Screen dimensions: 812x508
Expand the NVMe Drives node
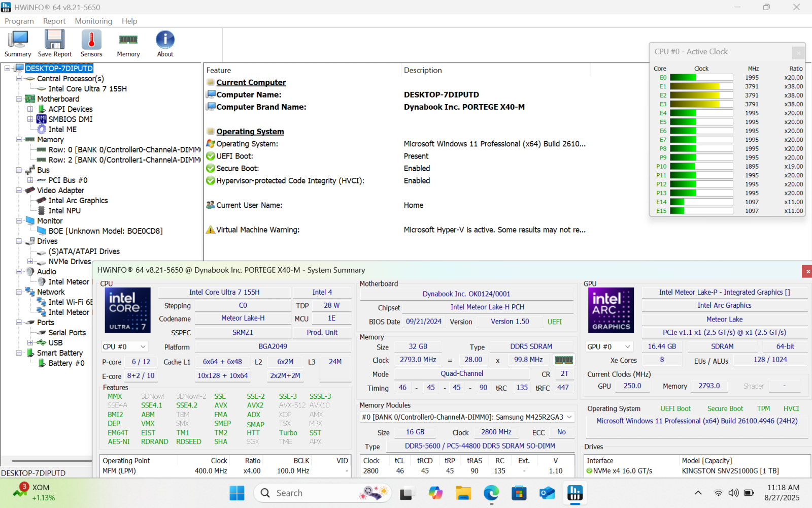30,262
